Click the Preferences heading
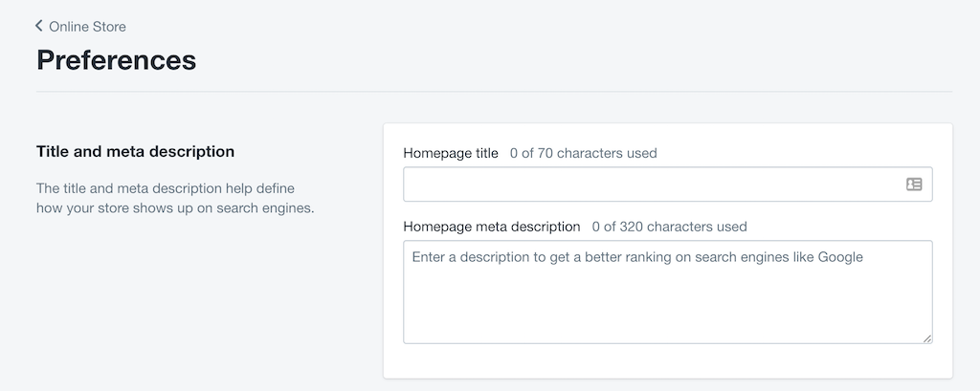 click(116, 60)
